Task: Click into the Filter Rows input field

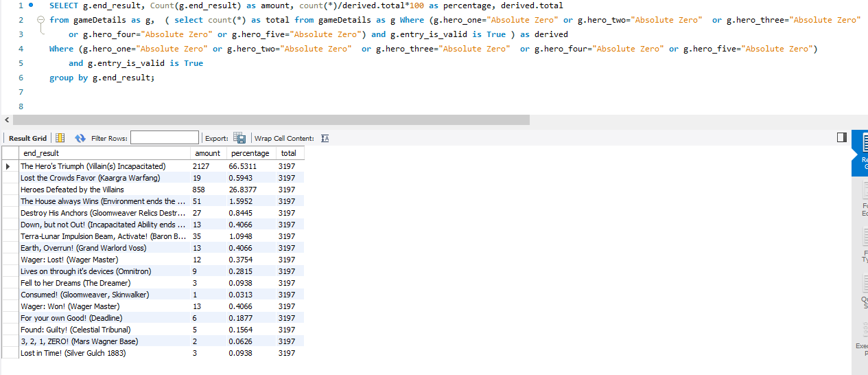Action: click(x=165, y=138)
